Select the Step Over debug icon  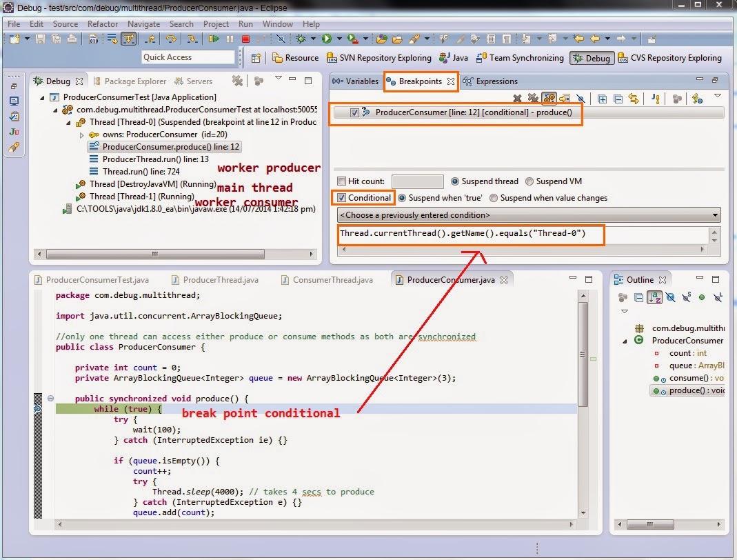tap(171, 39)
